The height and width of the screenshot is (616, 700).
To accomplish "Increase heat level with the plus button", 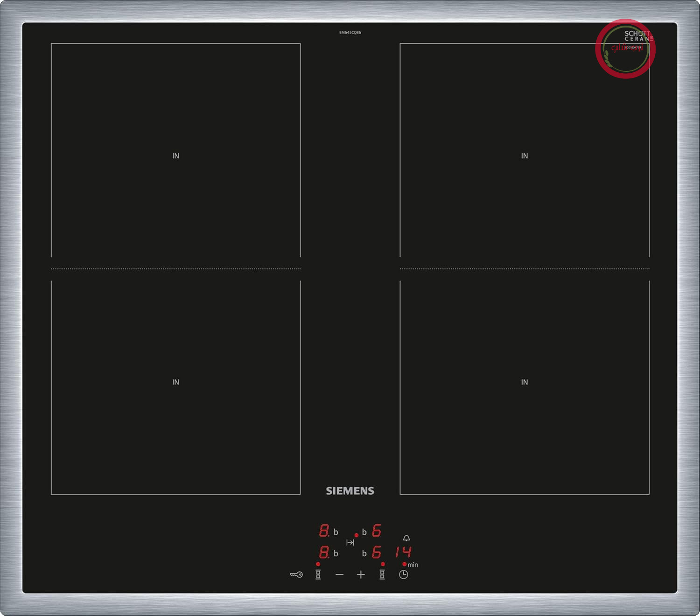I will point(361,574).
